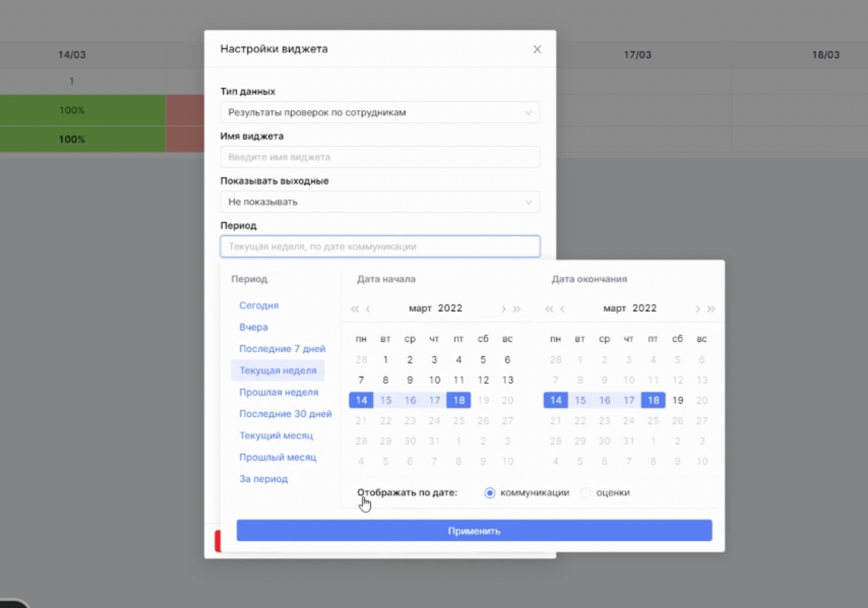Jump to next year in end date calendar
This screenshot has height=608, width=868.
pyautogui.click(x=711, y=309)
